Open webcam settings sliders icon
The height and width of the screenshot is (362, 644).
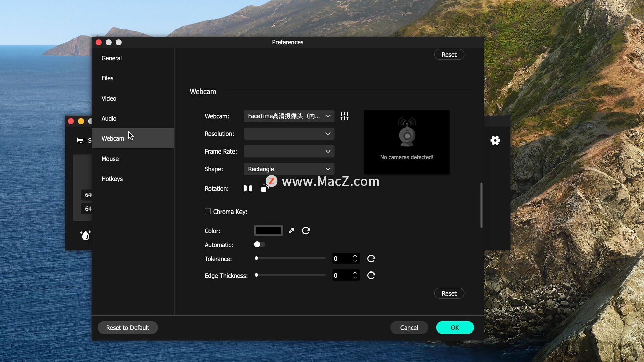coord(344,116)
